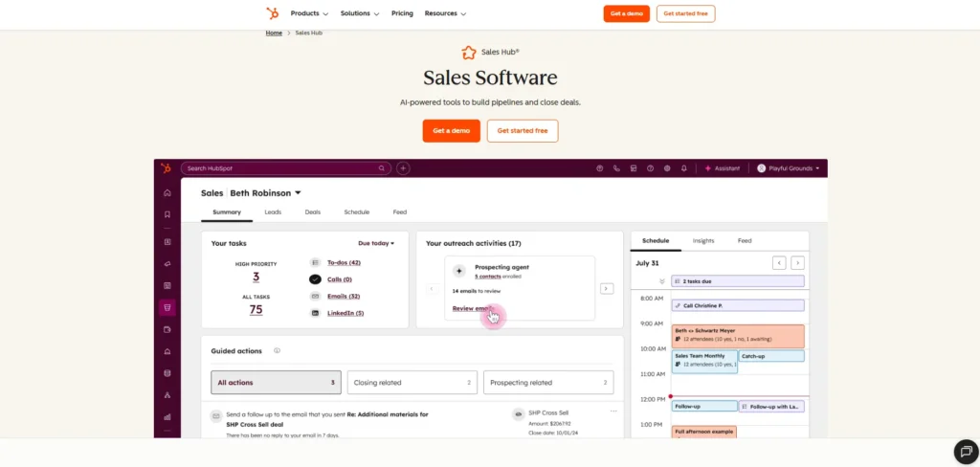The width and height of the screenshot is (980, 467).
Task: Click Get started free under Sales Software
Action: [x=523, y=131]
